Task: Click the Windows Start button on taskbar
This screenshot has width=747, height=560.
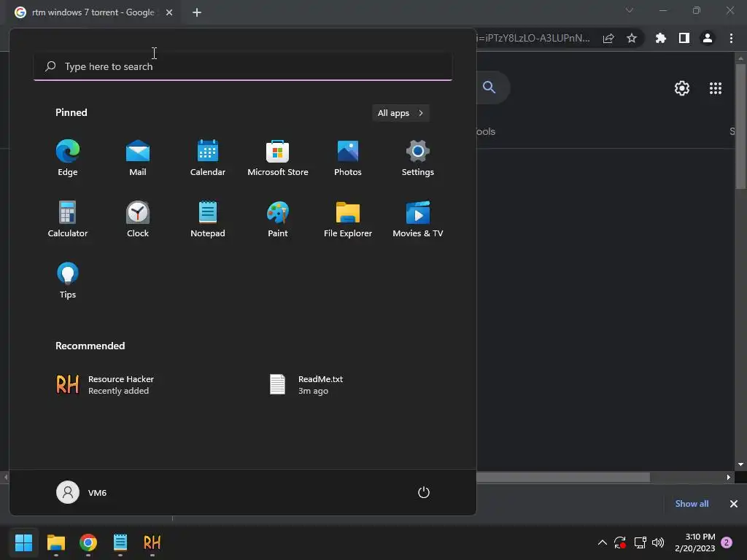Action: click(24, 542)
